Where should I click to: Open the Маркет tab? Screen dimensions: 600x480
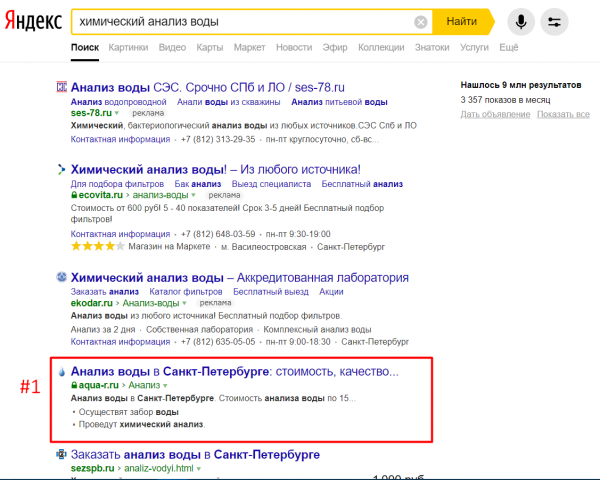[249, 47]
